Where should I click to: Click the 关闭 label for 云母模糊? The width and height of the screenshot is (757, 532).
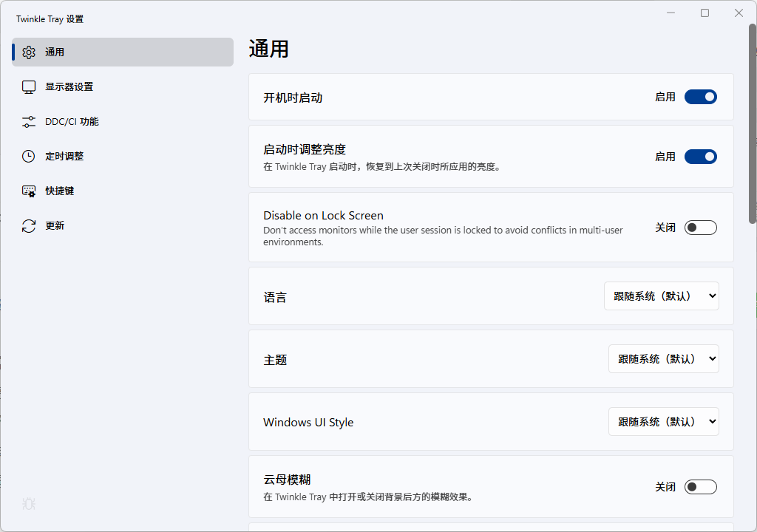(665, 486)
